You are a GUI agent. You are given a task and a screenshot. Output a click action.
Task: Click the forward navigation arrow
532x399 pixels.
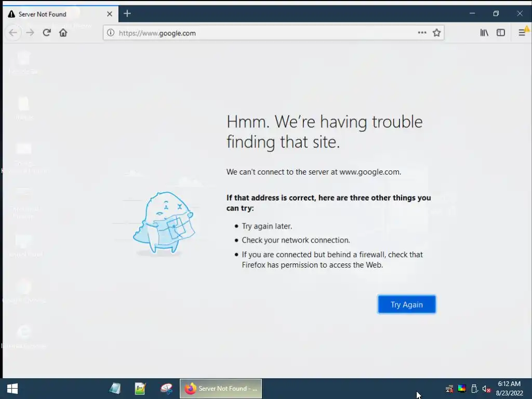30,33
